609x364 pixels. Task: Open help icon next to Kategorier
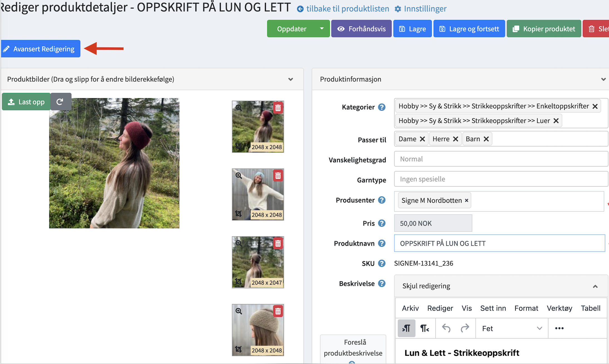coord(382,107)
